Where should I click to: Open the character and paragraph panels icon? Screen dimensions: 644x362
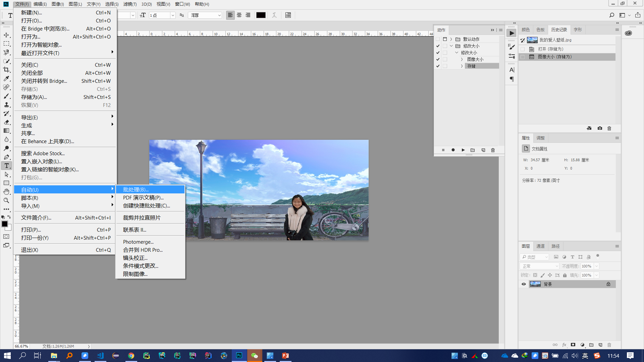pyautogui.click(x=288, y=15)
